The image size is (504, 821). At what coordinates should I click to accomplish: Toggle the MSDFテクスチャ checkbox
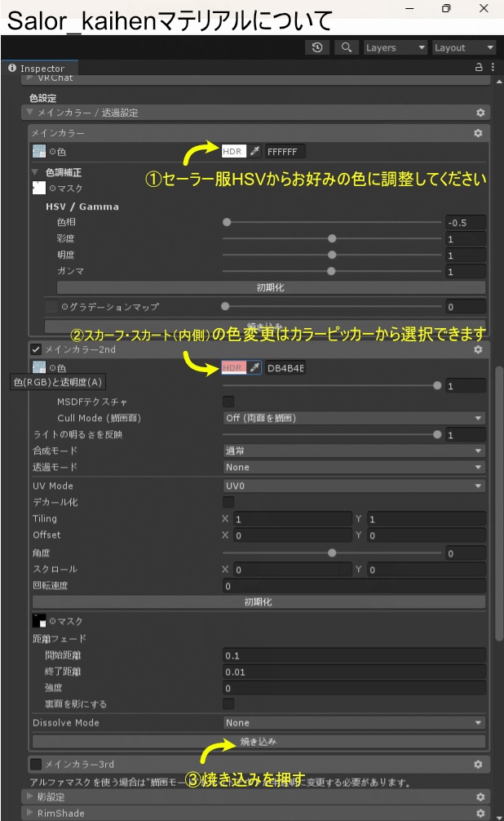click(228, 402)
